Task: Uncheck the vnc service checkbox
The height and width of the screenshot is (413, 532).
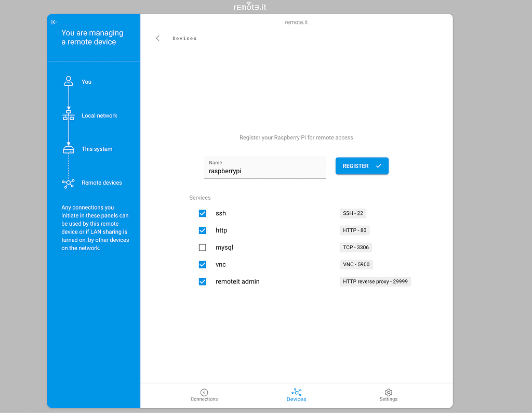Action: [203, 265]
